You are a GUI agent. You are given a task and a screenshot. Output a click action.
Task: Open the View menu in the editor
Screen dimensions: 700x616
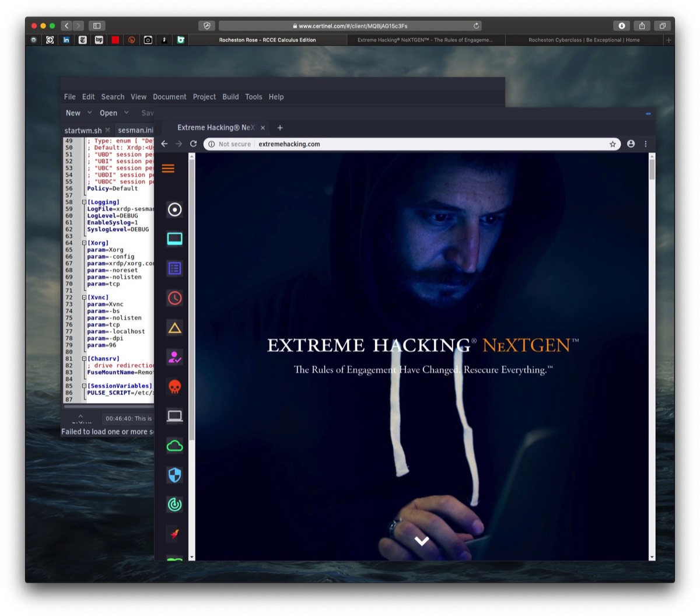[138, 97]
